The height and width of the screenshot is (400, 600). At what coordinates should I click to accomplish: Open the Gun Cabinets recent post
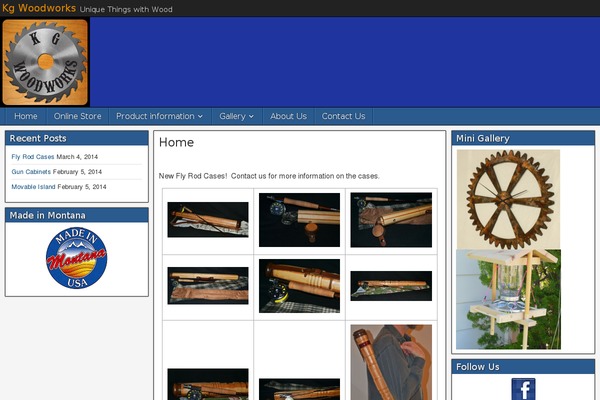click(31, 172)
